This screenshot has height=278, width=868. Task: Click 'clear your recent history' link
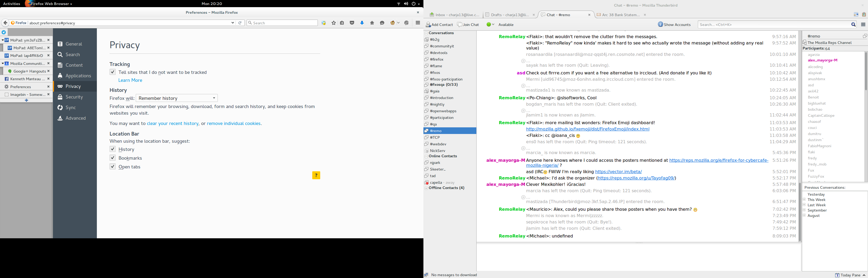173,123
